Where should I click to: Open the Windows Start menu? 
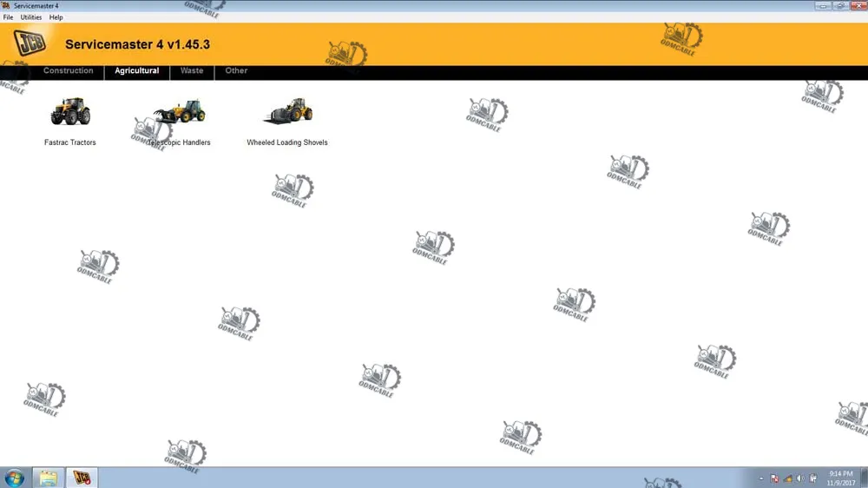tap(15, 478)
